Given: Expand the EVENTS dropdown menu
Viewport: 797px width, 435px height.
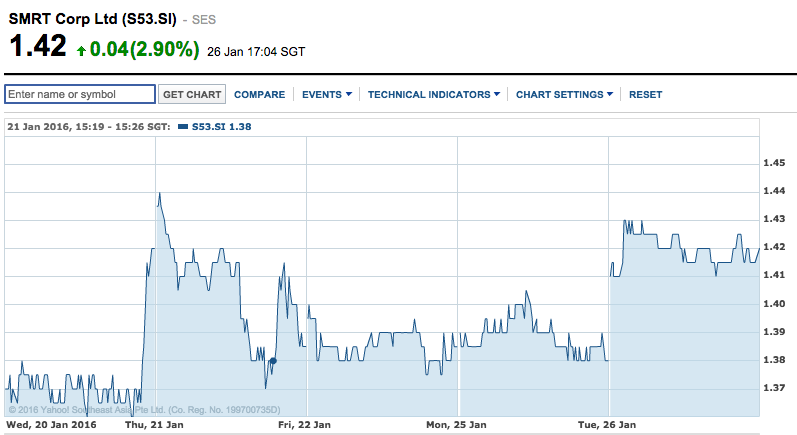Looking at the screenshot, I should (327, 95).
